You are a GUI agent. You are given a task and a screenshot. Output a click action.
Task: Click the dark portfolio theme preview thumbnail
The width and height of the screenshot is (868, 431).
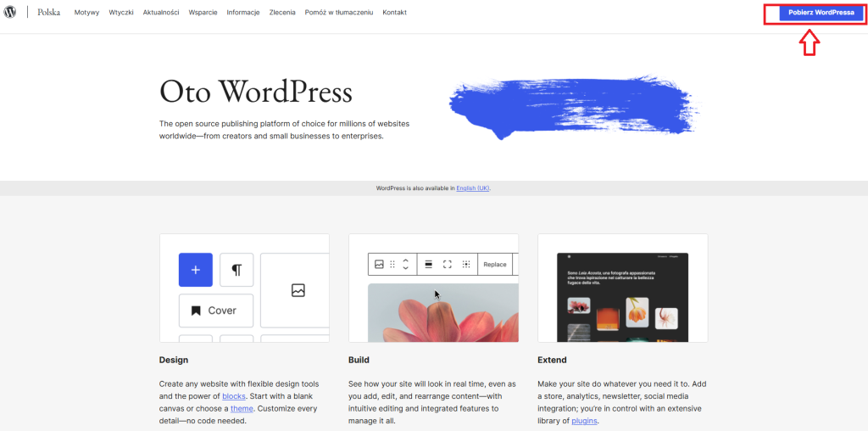(x=622, y=297)
